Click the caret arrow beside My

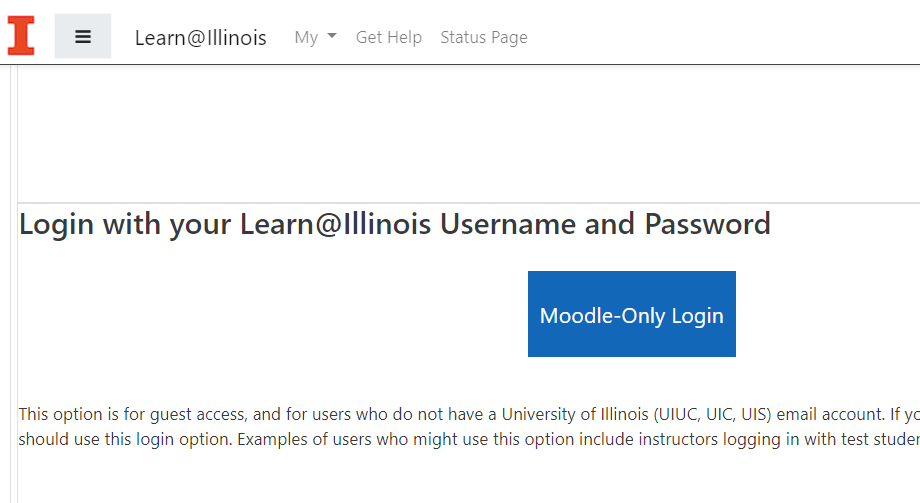tap(332, 37)
